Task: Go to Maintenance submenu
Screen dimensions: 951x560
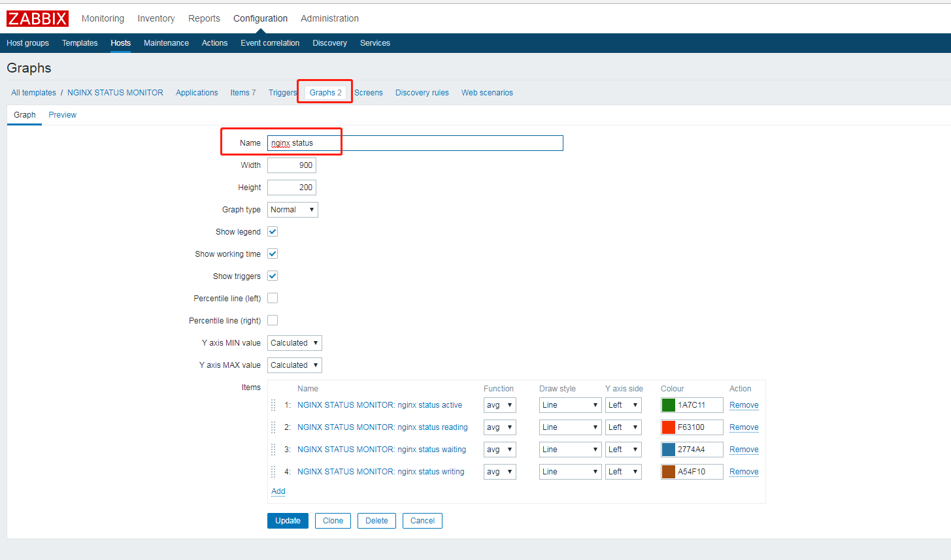Action: 166,43
